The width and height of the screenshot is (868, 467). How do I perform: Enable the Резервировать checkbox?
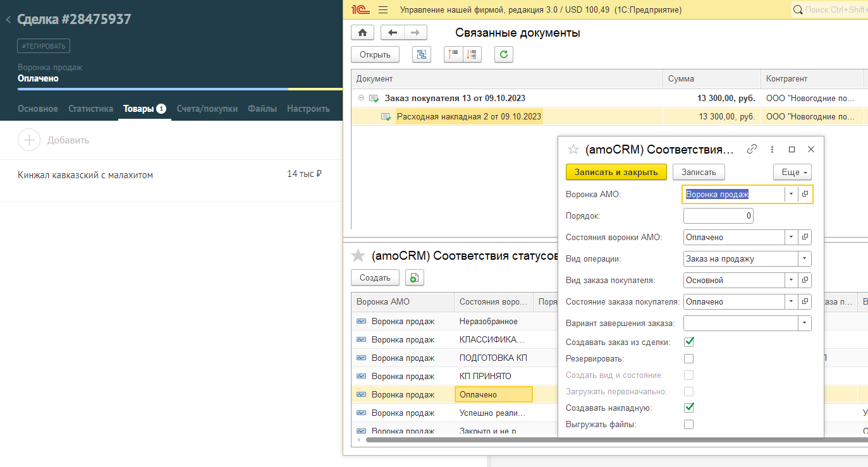(x=689, y=358)
